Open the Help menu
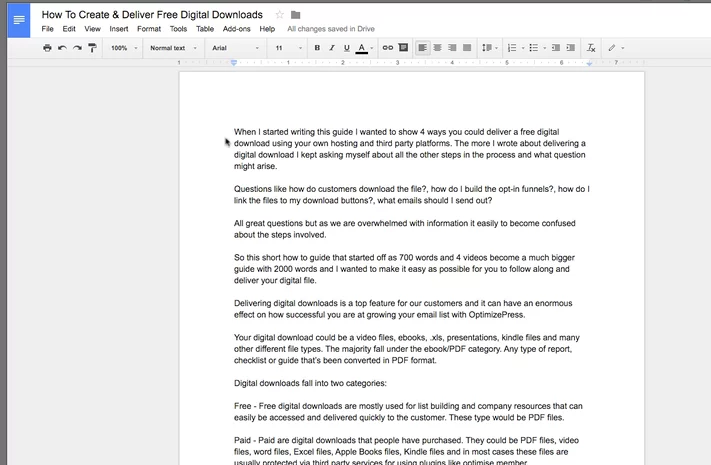Viewport: 711px width, 465px height. [267, 29]
